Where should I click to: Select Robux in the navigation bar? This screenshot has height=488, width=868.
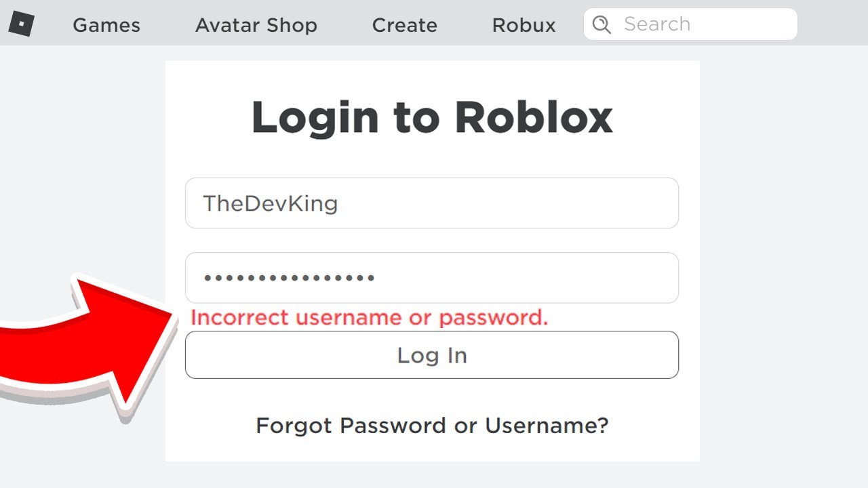(524, 25)
